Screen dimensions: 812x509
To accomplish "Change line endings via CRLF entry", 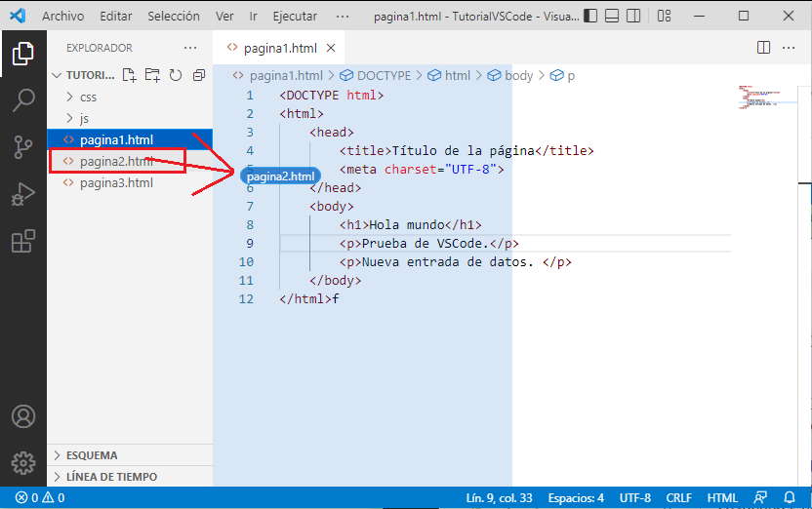I will coord(678,497).
